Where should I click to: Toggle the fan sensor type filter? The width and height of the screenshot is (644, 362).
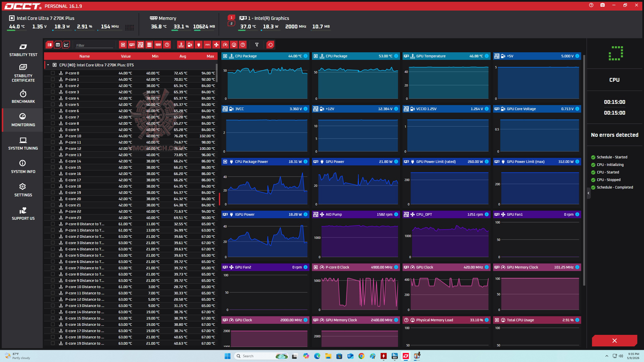click(x=216, y=45)
